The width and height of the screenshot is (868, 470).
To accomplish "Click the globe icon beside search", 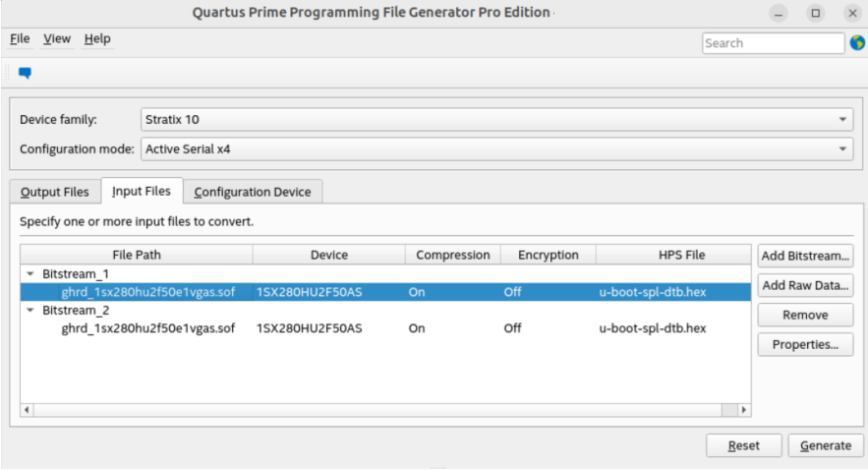I will (856, 43).
